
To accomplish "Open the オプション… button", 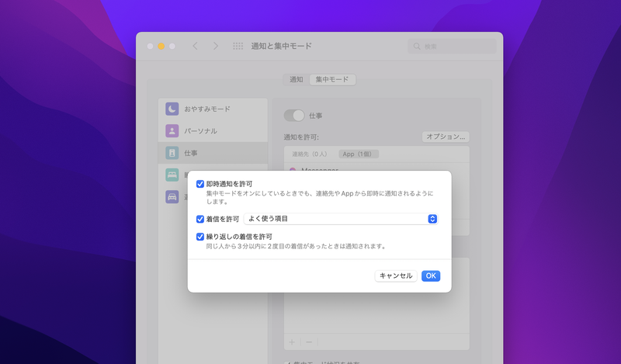I will coord(446,137).
